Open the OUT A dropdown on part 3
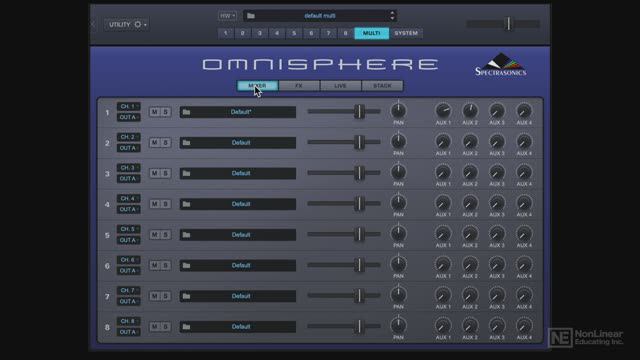This screenshot has height=360, width=640. (129, 178)
